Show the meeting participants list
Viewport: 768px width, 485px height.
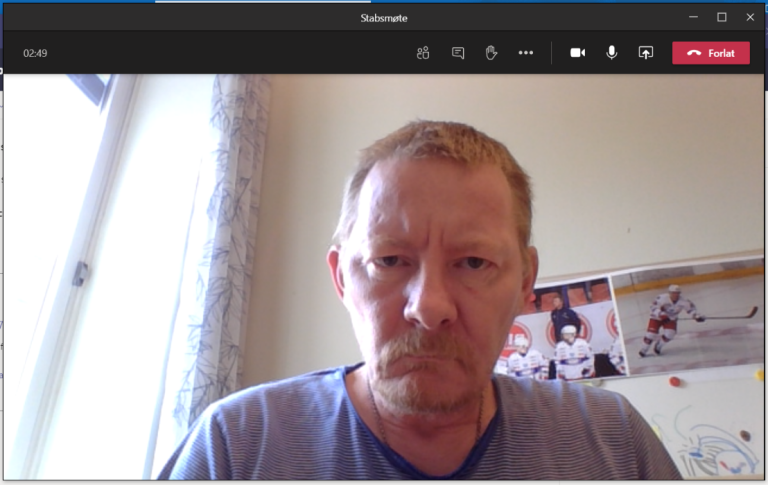[423, 53]
